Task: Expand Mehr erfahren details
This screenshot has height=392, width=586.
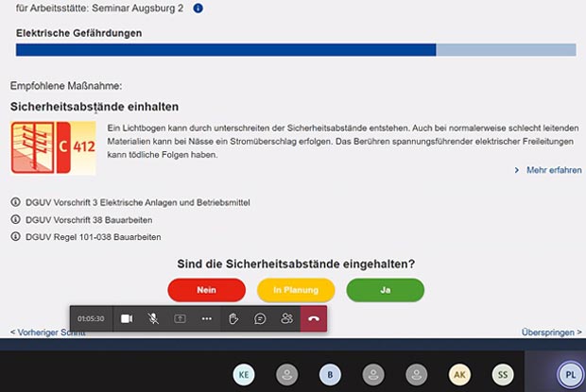Action: click(x=548, y=170)
